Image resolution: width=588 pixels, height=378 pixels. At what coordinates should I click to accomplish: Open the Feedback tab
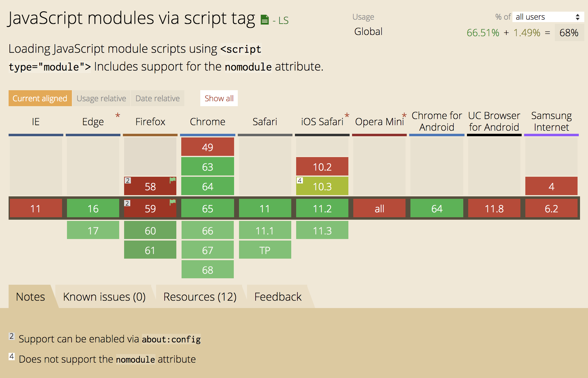tap(278, 297)
